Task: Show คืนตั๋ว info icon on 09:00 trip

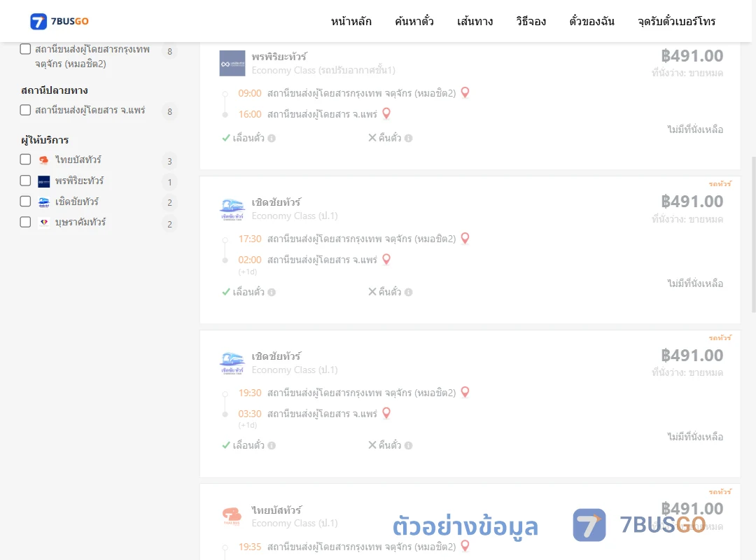Action: (408, 139)
